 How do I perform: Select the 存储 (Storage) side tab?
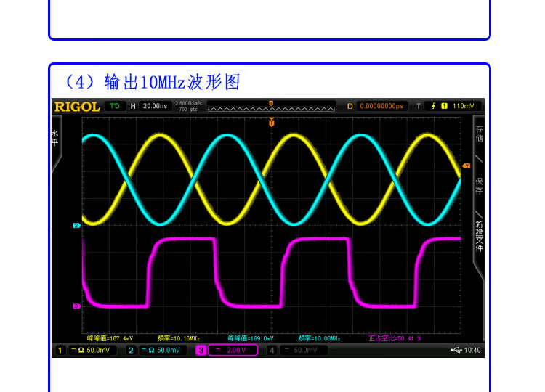coord(479,134)
